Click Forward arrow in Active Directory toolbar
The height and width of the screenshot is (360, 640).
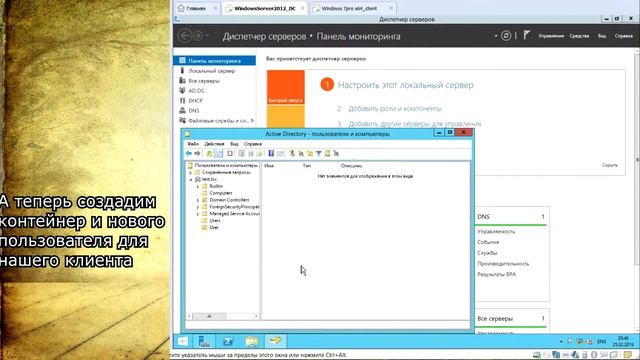197,153
